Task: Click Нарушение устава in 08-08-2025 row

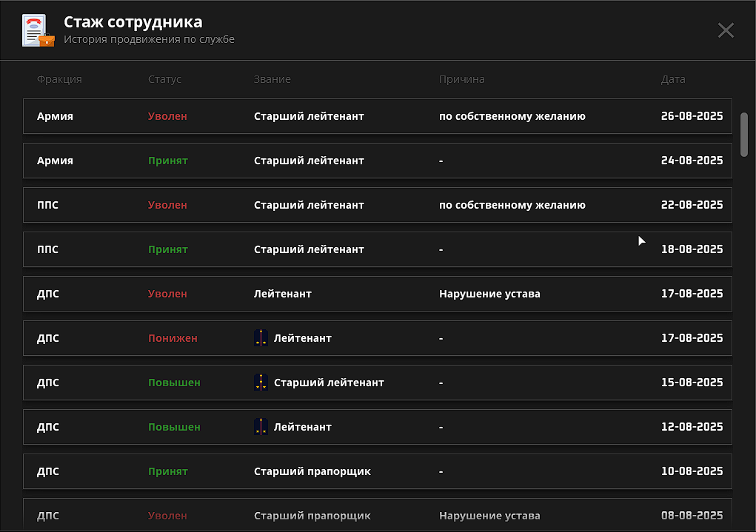Action: [489, 516]
